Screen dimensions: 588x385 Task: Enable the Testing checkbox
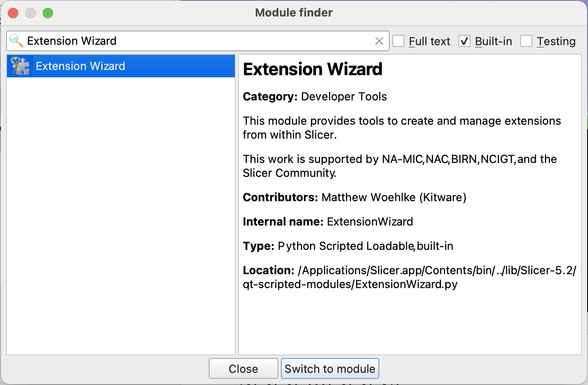[526, 41]
